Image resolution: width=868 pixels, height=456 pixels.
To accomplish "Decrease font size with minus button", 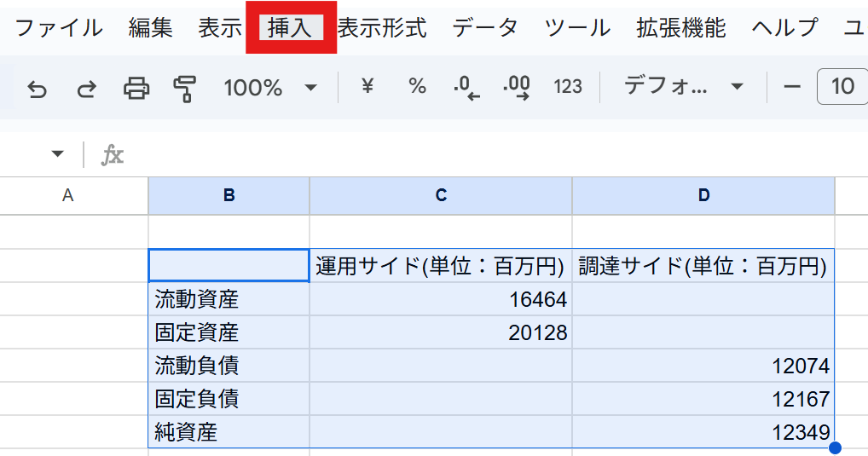I will pyautogui.click(x=792, y=86).
